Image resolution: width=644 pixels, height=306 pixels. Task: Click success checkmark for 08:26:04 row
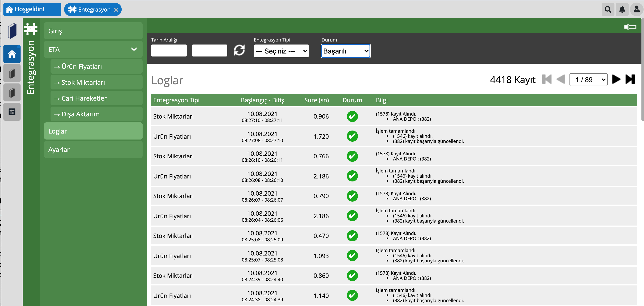[352, 216]
